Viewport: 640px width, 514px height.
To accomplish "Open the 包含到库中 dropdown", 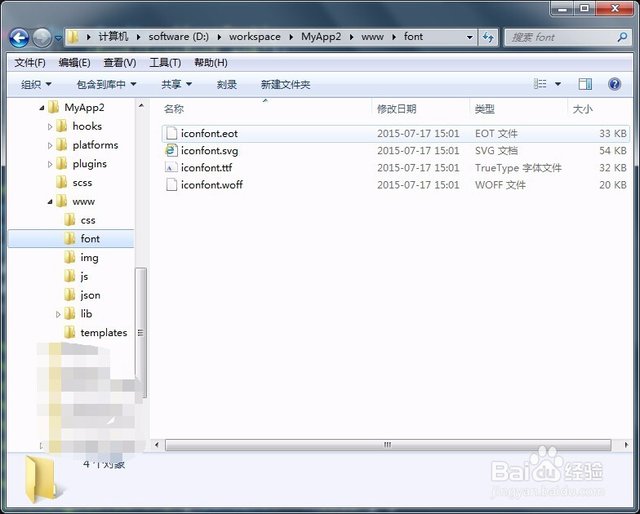I will pos(106,85).
